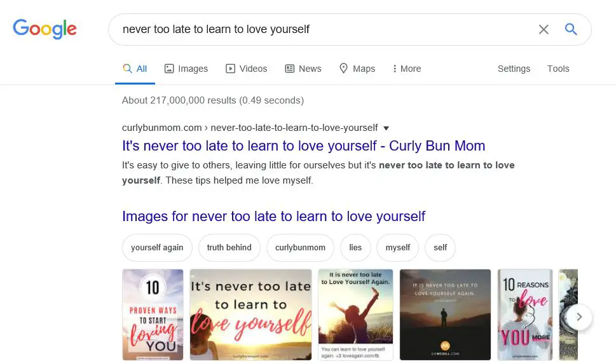The width and height of the screenshot is (616, 364).
Task: Click the next arrow on image carousel
Action: coord(579,317)
